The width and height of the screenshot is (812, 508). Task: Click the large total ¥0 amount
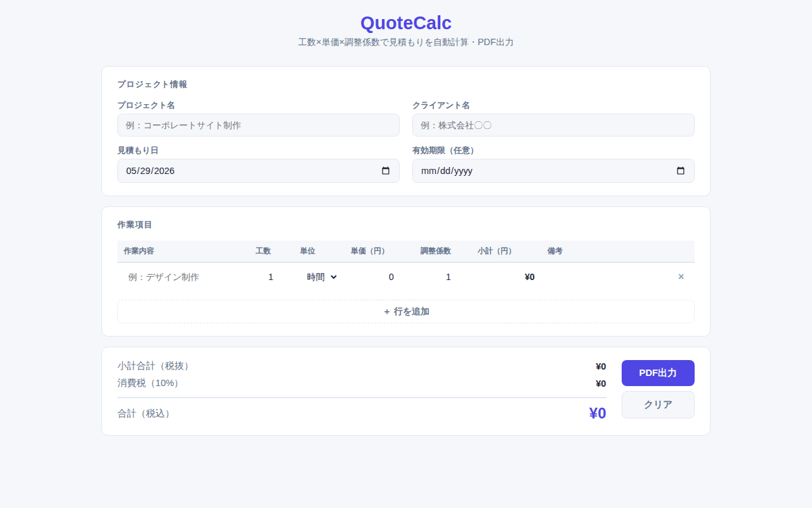point(598,413)
